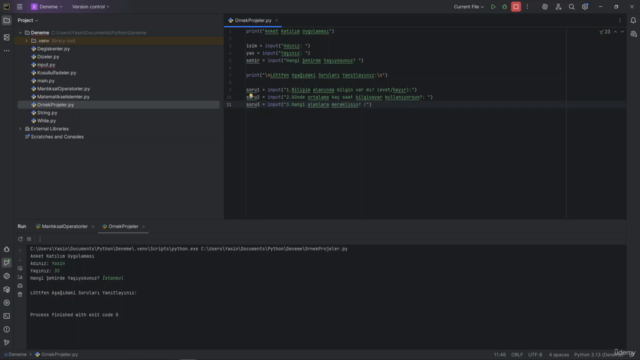Open the Run tool window sidebar icon

(x=7, y=262)
